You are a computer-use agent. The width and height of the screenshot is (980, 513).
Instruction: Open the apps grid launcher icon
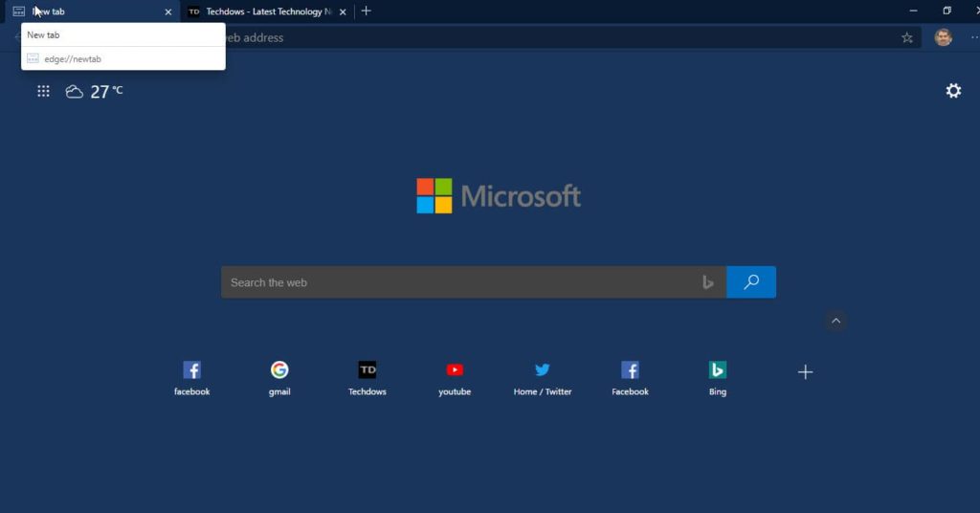[x=43, y=91]
